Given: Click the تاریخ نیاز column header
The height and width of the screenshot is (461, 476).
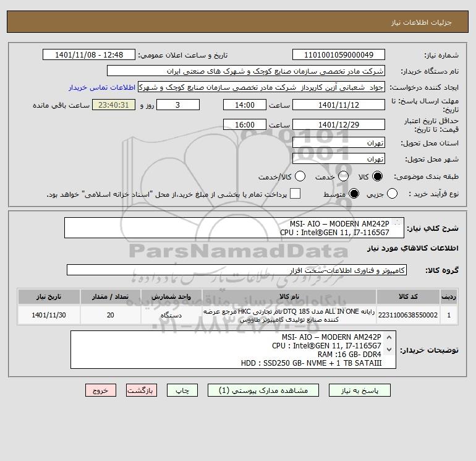Looking at the screenshot, I should pos(49,296).
